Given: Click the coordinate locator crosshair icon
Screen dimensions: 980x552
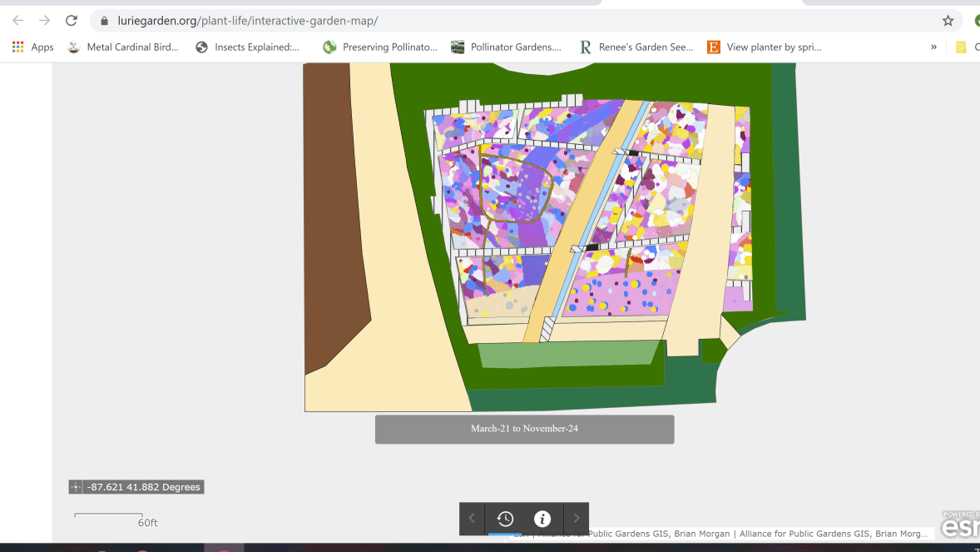Looking at the screenshot, I should click(76, 487).
